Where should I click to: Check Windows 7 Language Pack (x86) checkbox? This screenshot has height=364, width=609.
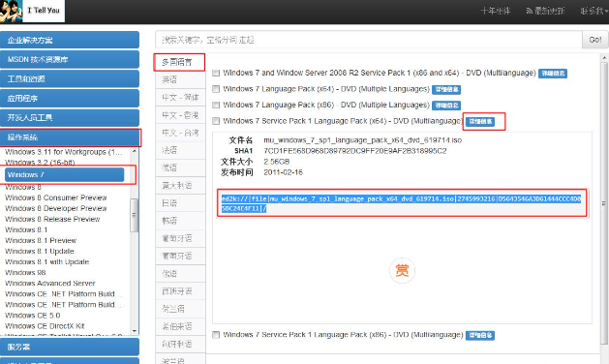click(x=216, y=105)
